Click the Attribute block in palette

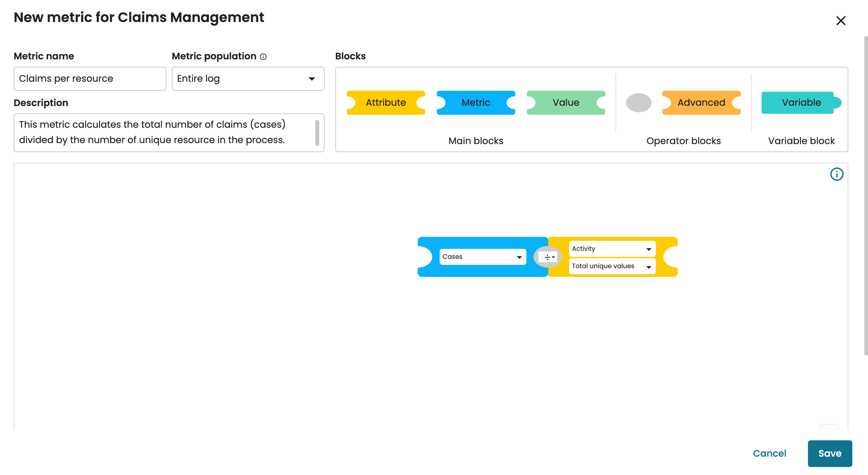[386, 102]
